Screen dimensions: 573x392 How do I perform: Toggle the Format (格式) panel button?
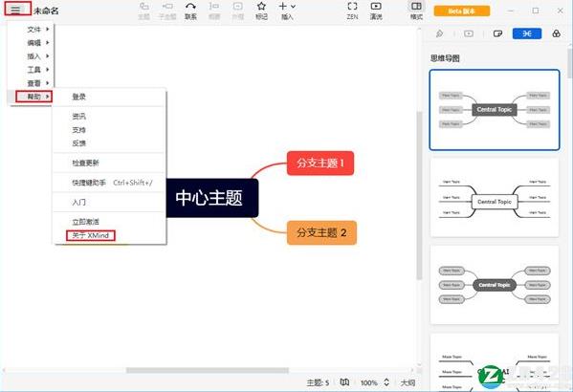416,11
